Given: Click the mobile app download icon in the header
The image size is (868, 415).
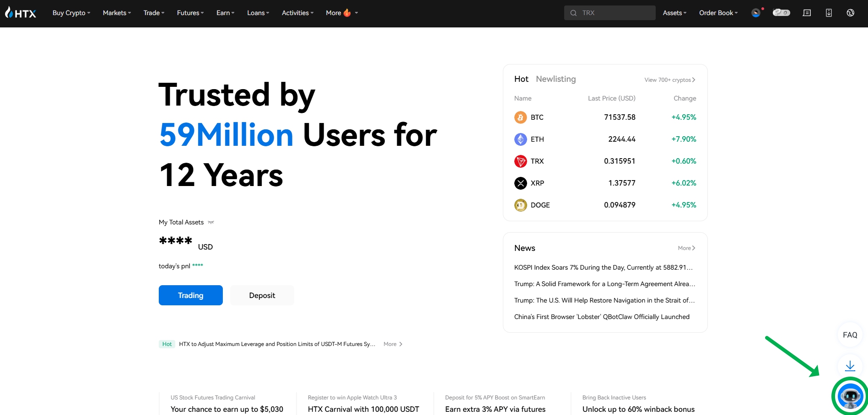Looking at the screenshot, I should point(829,13).
